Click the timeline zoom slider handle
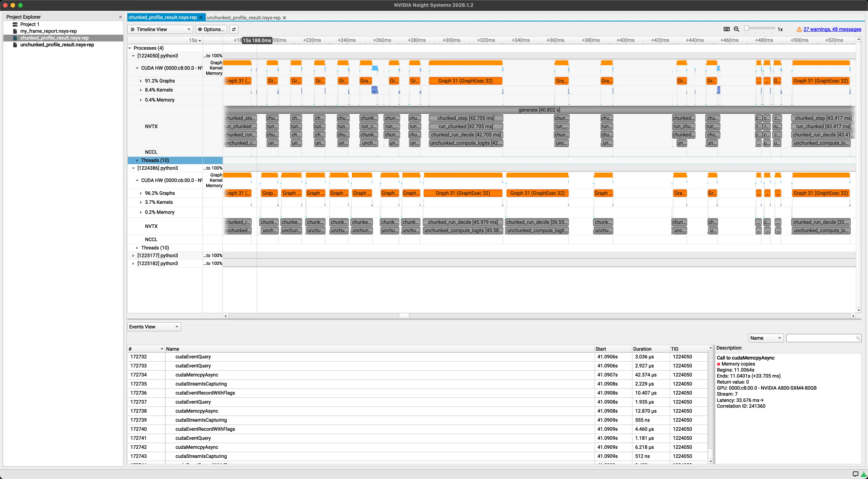868x479 pixels. tap(747, 28)
